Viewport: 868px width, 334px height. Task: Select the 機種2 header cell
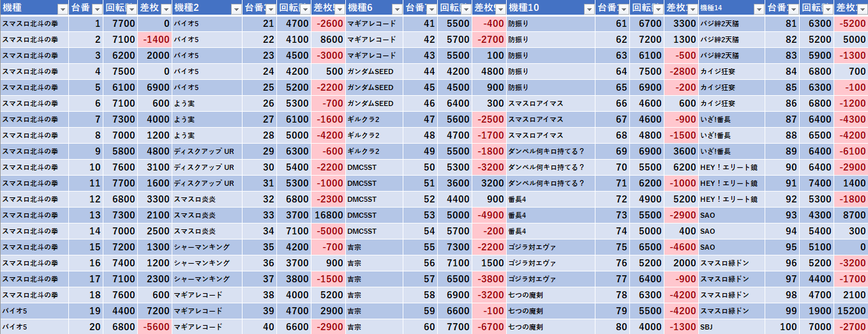coord(207,8)
